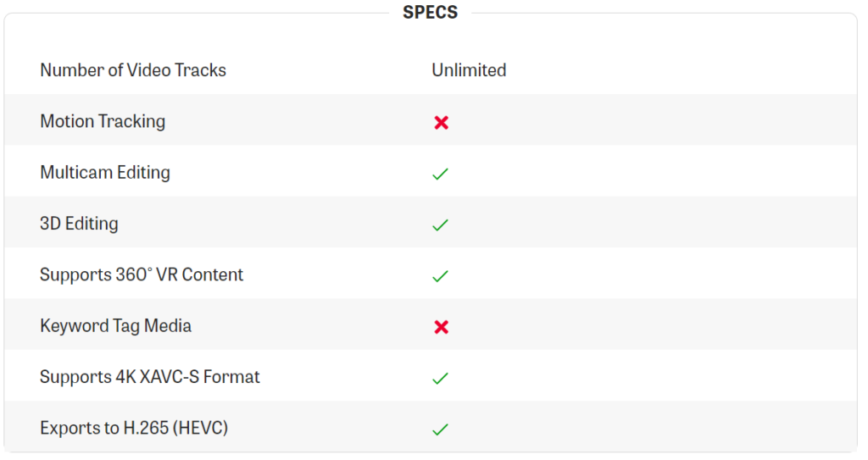Select the Exports to H.265 (HEVC) label
This screenshot has width=868, height=460.
[133, 428]
